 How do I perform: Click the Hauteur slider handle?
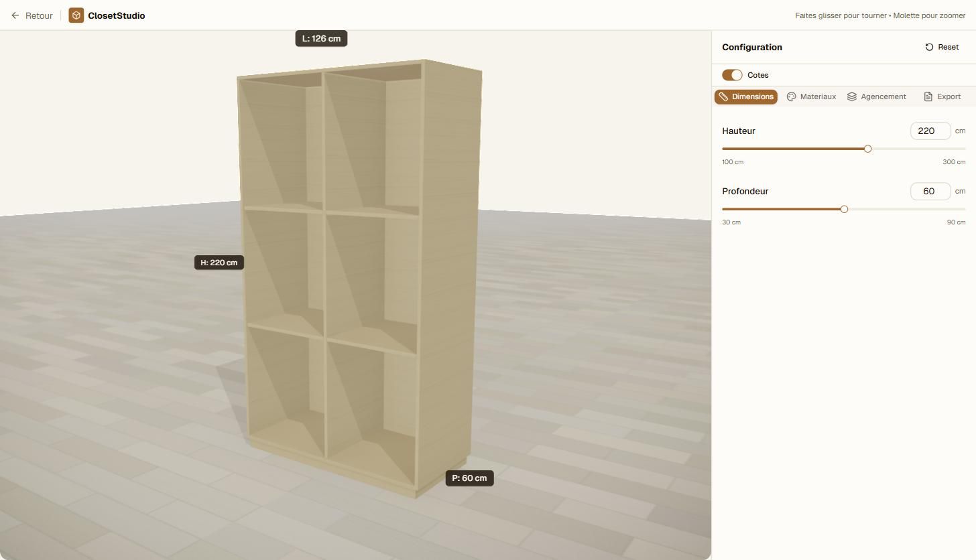tap(867, 149)
